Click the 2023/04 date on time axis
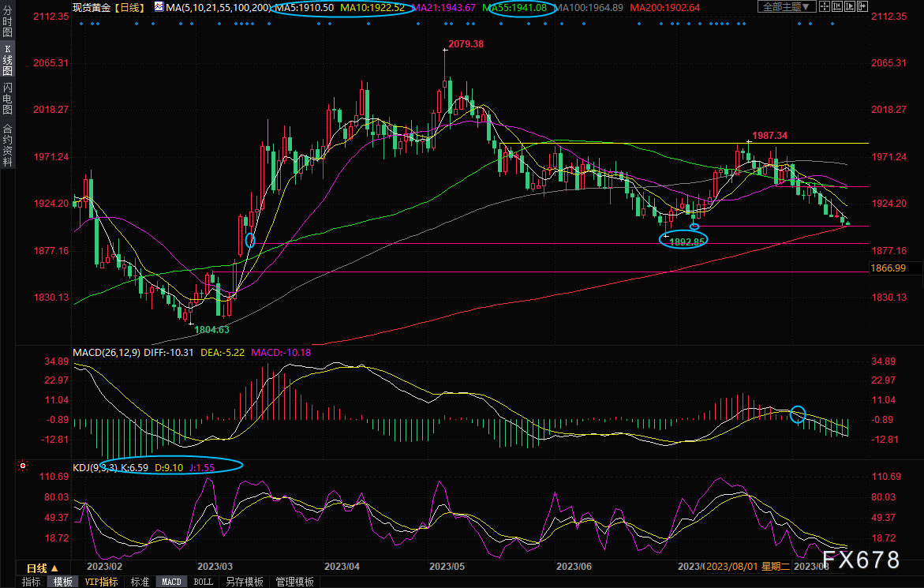Viewport: 924px width, 588px height. [342, 567]
